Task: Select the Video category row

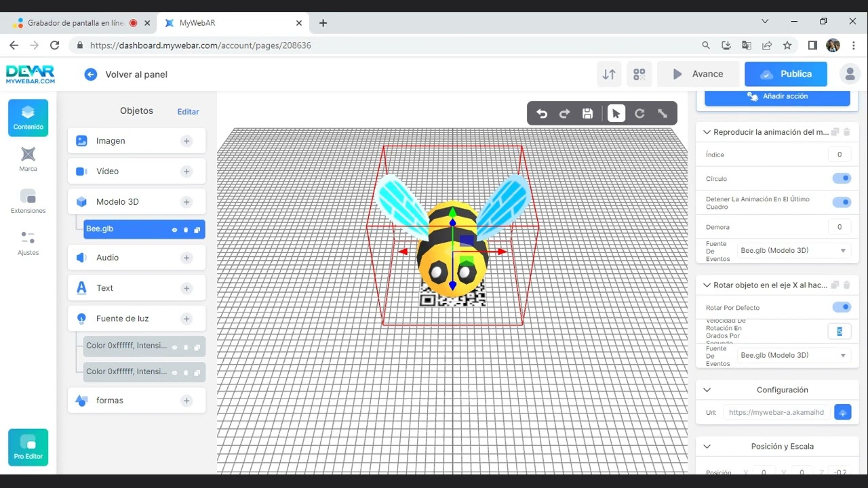Action: pyautogui.click(x=136, y=171)
